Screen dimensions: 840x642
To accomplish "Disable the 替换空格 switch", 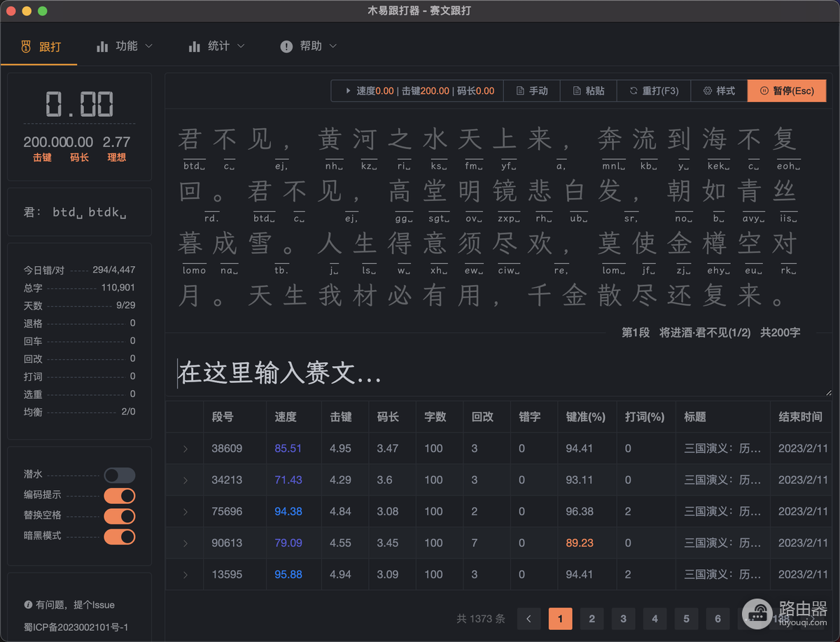I will point(120,516).
